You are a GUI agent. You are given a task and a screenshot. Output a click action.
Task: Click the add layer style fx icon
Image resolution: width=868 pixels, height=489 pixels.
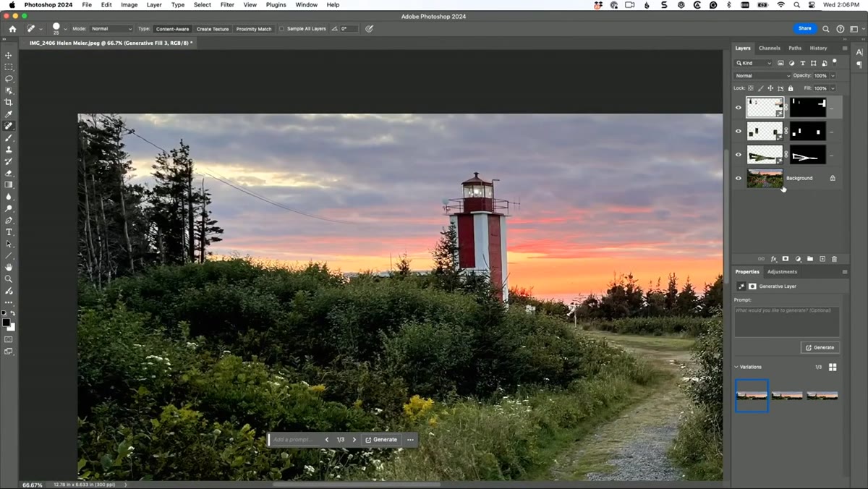(x=773, y=258)
